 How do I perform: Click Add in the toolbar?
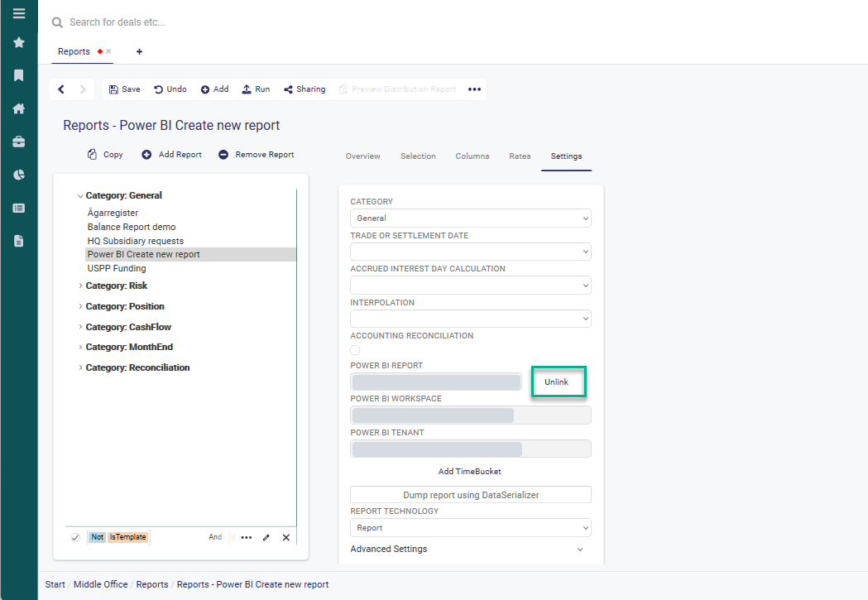[215, 89]
